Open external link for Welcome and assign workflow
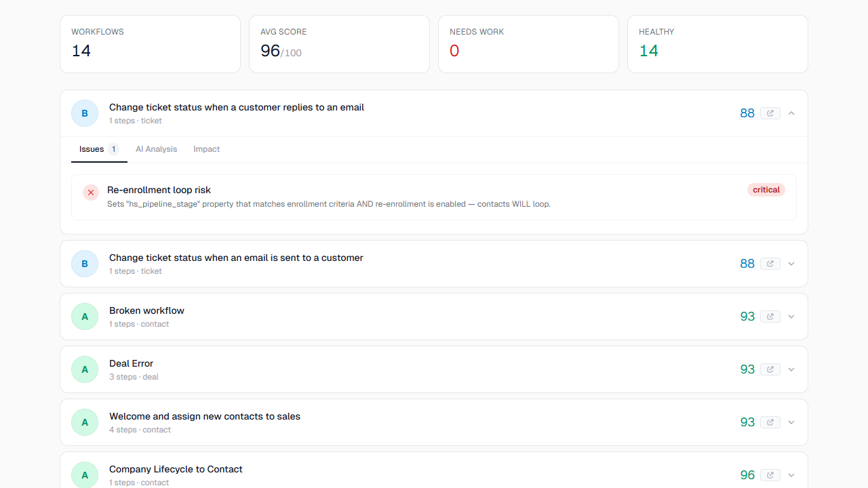Viewport: 868px width, 488px height. click(770, 422)
